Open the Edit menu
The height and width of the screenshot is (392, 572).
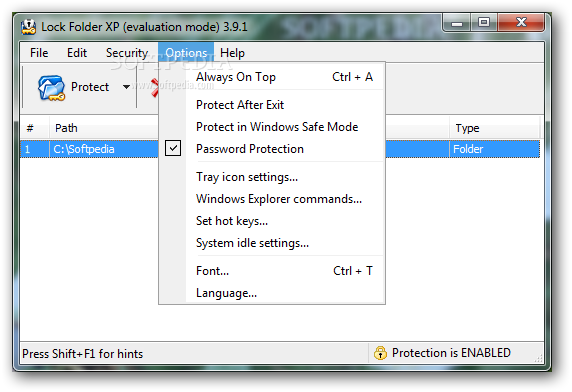pyautogui.click(x=77, y=53)
